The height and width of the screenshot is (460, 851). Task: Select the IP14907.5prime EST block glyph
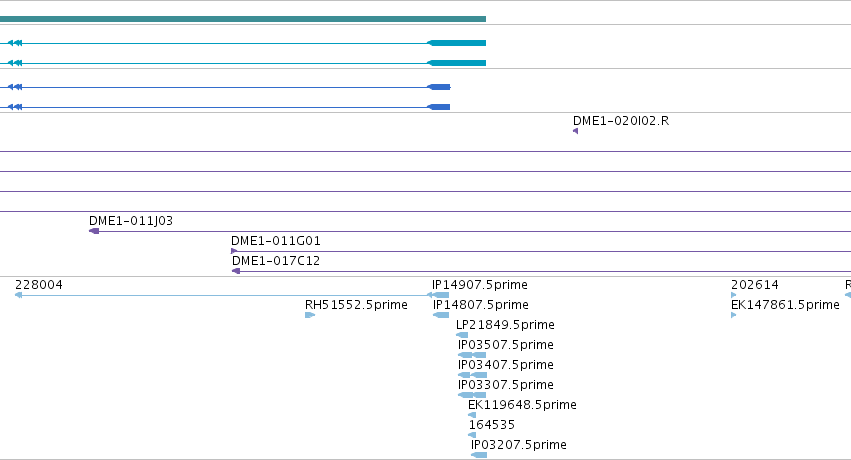click(441, 295)
